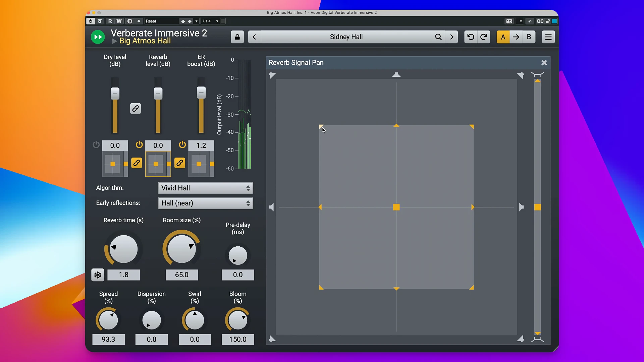Image resolution: width=644 pixels, height=362 pixels.
Task: Open the Sidney Hall preset name selector
Action: click(346, 37)
